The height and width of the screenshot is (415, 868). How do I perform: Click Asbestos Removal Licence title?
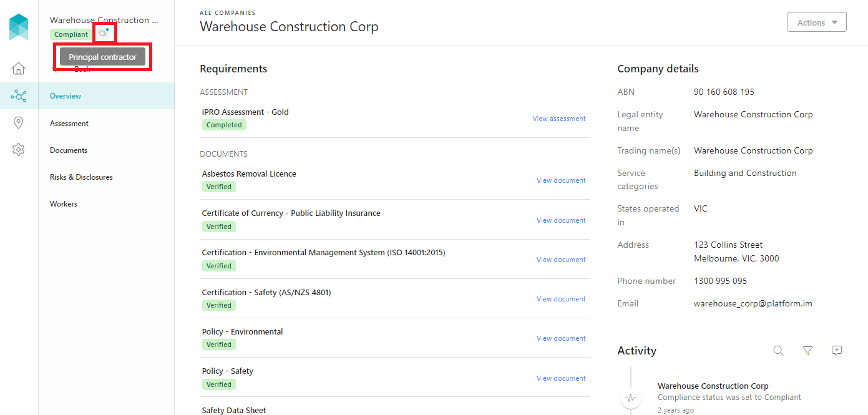[x=249, y=174]
